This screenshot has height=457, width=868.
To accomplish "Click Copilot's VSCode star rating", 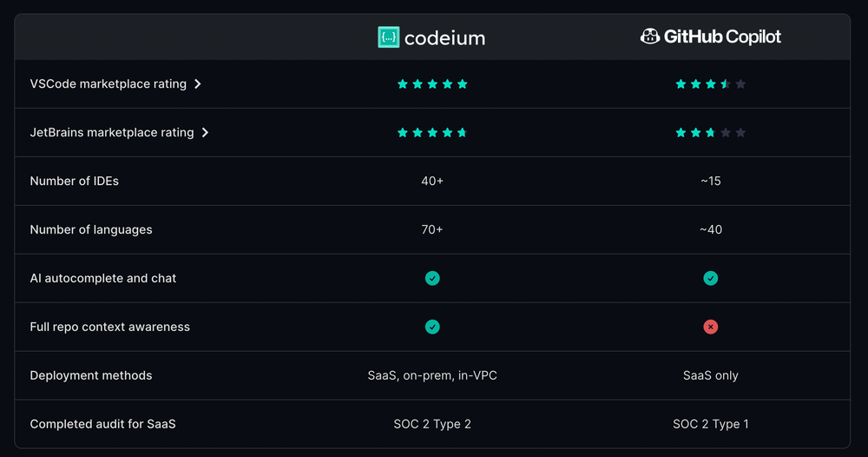I will tap(711, 84).
